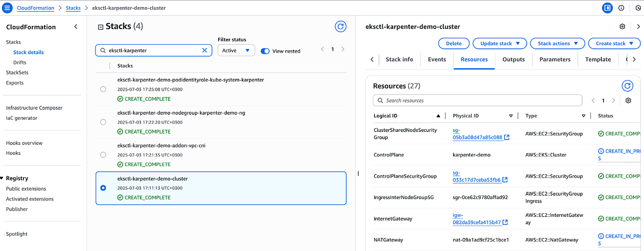Open Exports in side navigation
The width and height of the screenshot is (644, 251).
point(15,83)
